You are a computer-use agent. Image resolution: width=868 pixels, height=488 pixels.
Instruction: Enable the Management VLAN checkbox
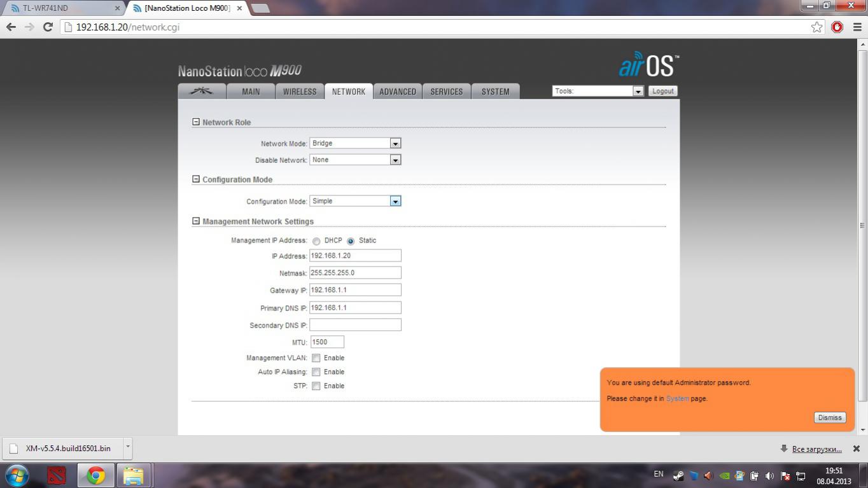tap(316, 358)
